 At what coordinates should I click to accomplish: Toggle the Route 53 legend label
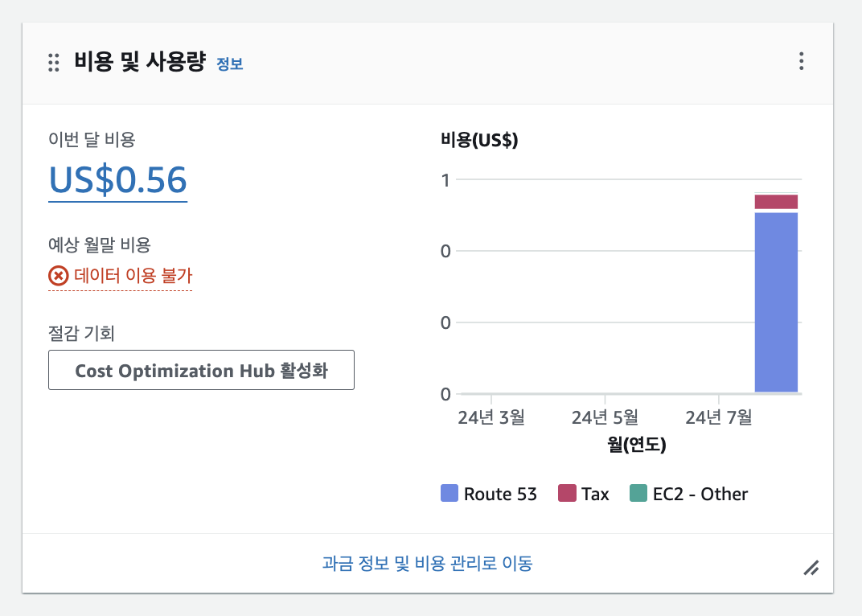tap(499, 494)
